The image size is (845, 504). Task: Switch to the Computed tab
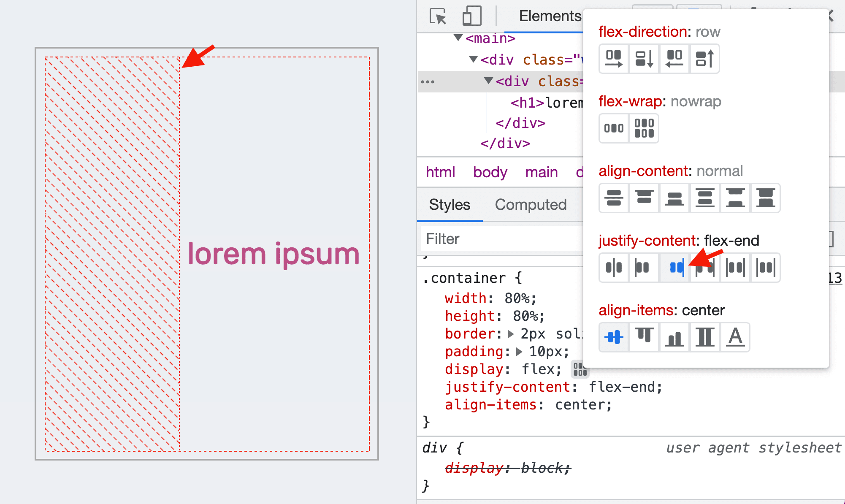tap(531, 204)
